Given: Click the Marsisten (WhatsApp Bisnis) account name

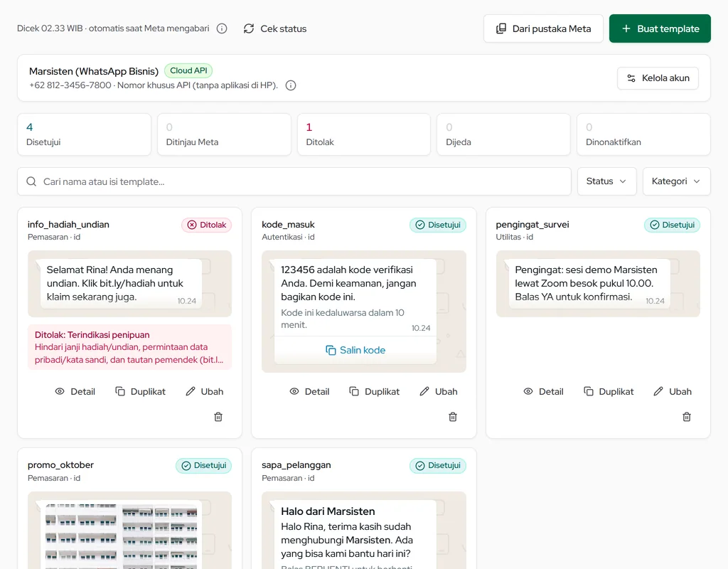Looking at the screenshot, I should (94, 71).
